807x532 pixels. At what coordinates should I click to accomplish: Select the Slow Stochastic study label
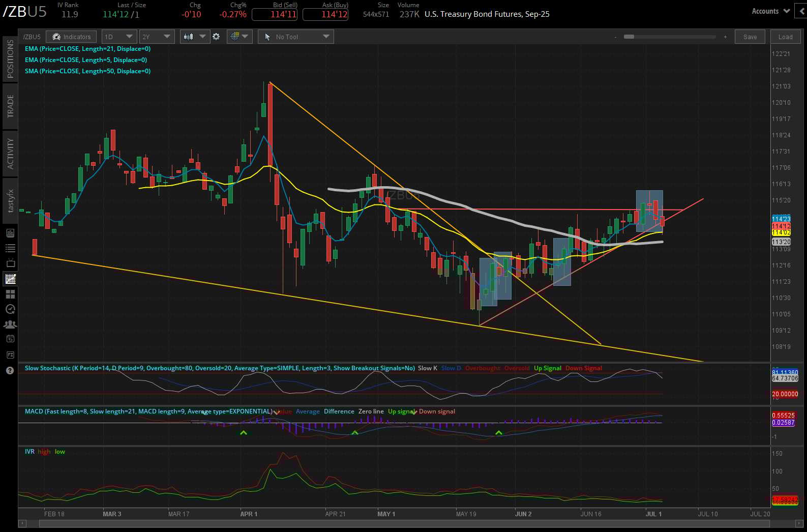tap(220, 368)
